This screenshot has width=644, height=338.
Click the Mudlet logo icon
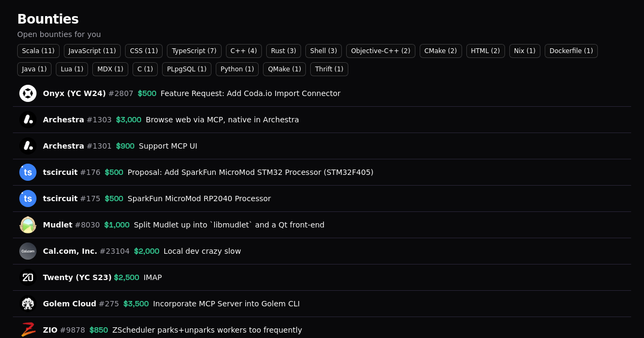(28, 225)
